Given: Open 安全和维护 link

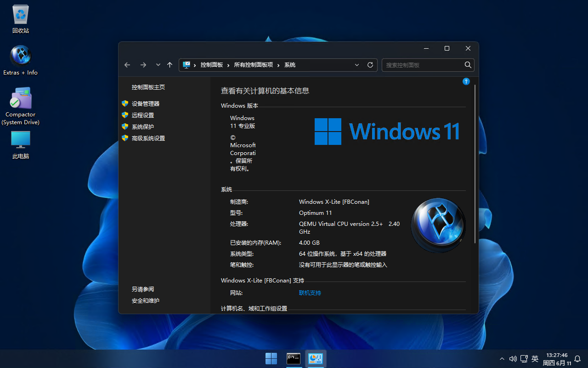Looking at the screenshot, I should click(146, 300).
